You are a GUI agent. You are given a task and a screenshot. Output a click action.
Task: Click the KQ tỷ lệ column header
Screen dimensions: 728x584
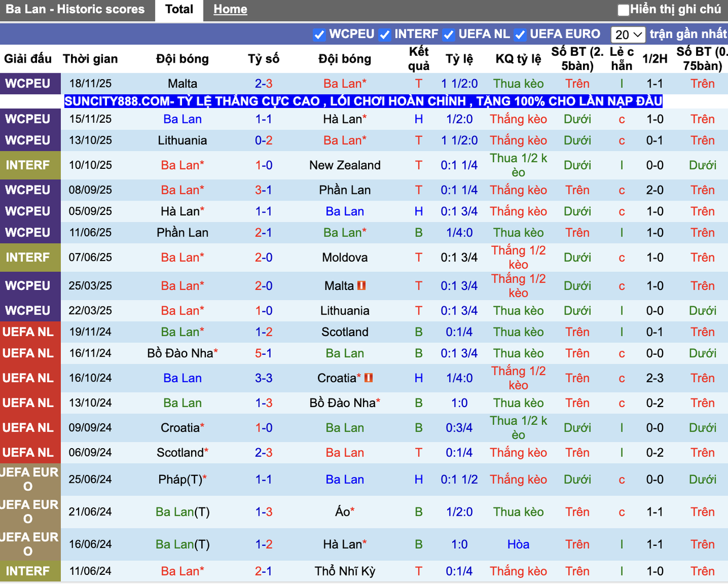pyautogui.click(x=518, y=59)
